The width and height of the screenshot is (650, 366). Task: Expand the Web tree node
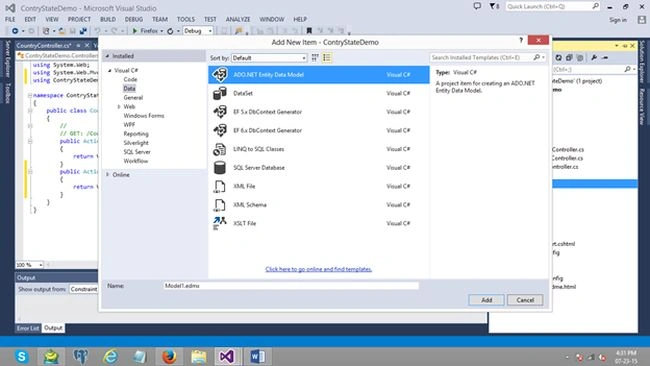click(119, 107)
